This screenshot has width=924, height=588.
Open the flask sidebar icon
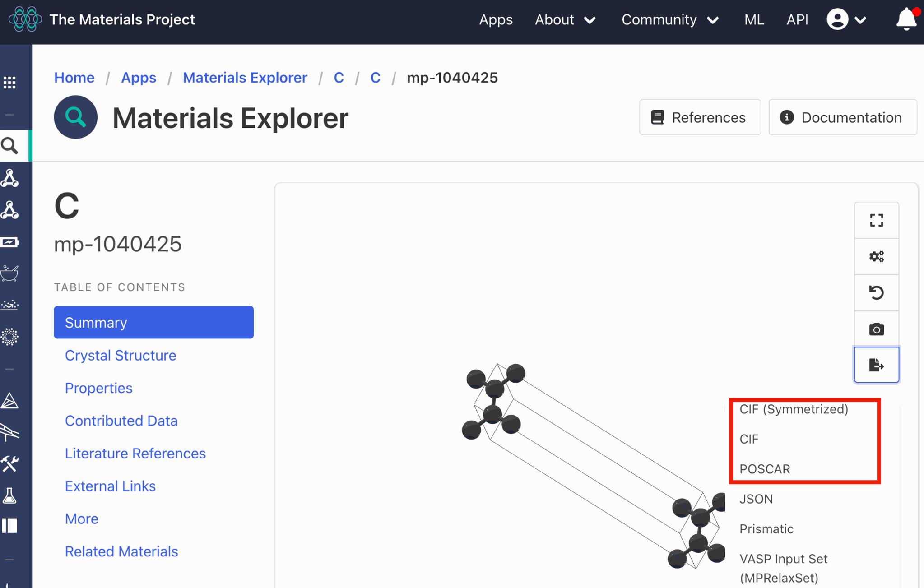click(x=9, y=495)
